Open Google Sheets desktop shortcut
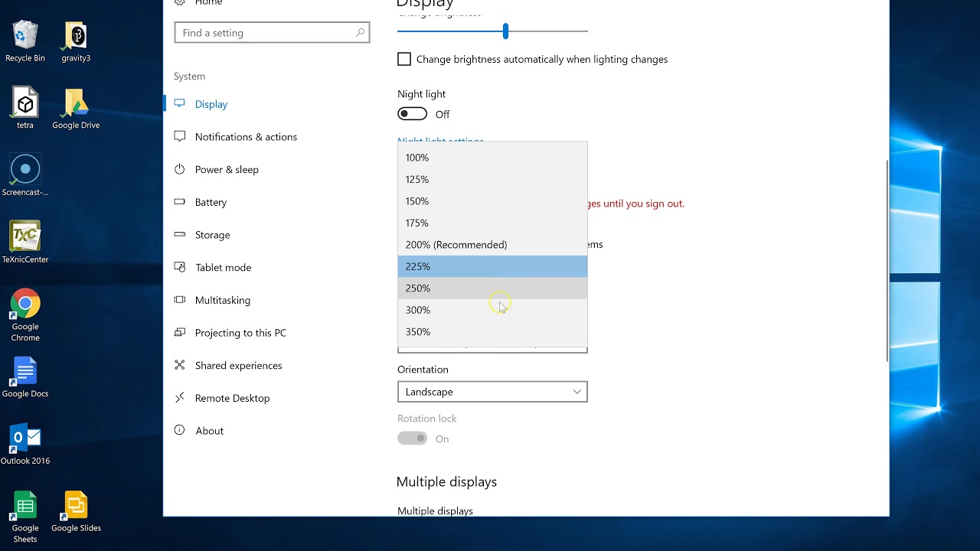The image size is (980, 551). (x=25, y=517)
